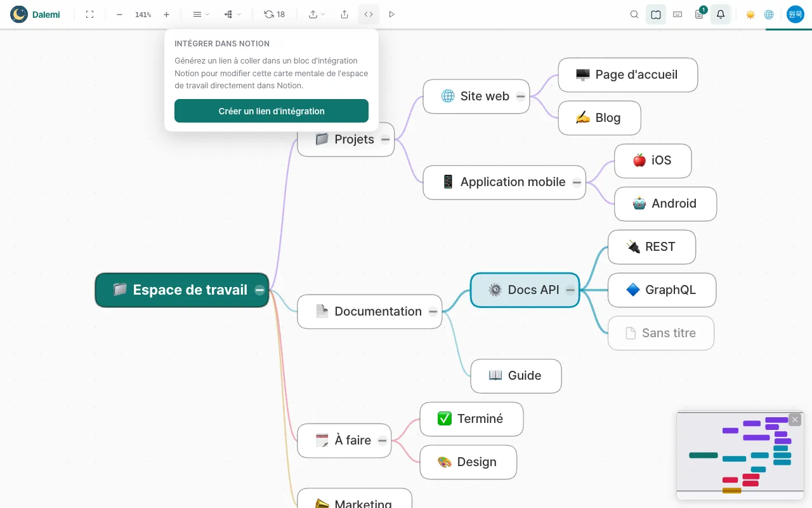Open the hamburger lines dropdown menu
The height and width of the screenshot is (508, 812).
point(200,14)
